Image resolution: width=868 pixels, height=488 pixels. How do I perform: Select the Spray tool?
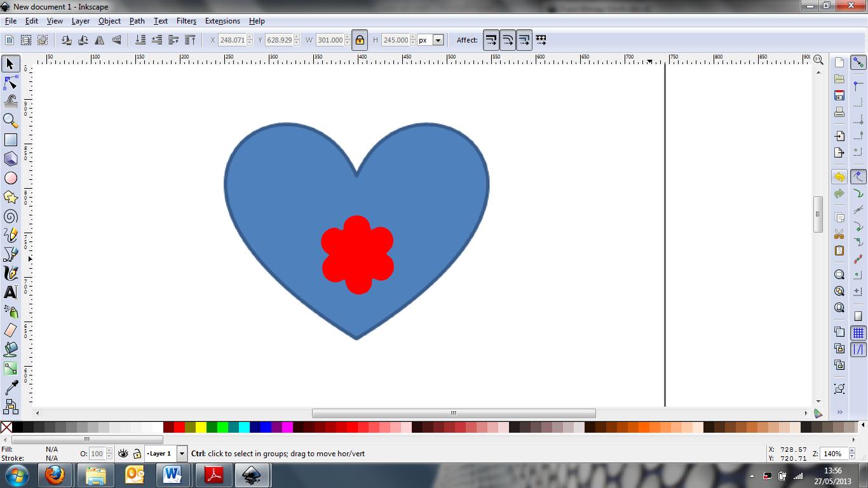click(10, 311)
